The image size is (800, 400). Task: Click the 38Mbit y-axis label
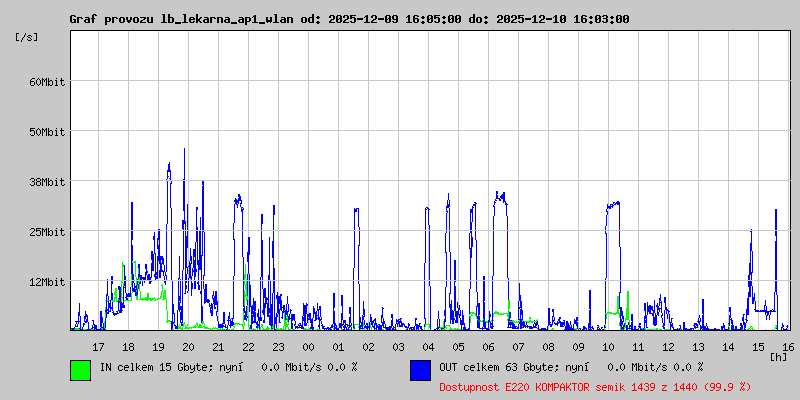(46, 182)
